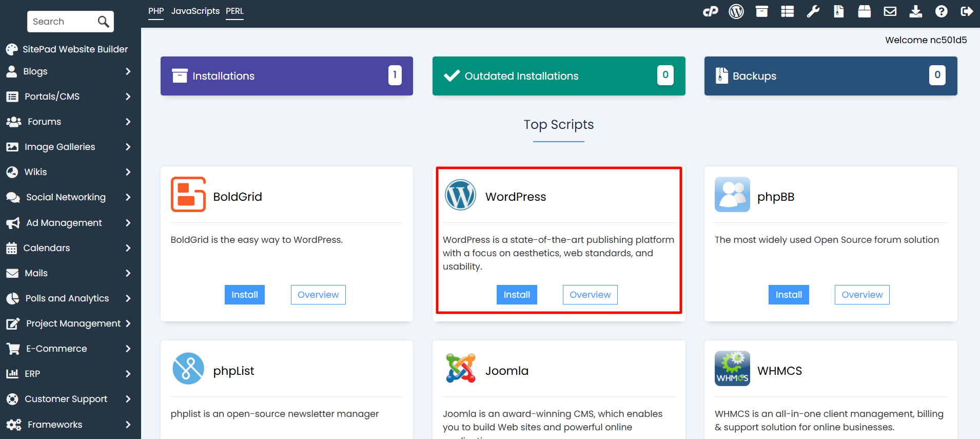Image resolution: width=980 pixels, height=439 pixels.
Task: Open the Outdated Installations panel
Action: coord(559,76)
